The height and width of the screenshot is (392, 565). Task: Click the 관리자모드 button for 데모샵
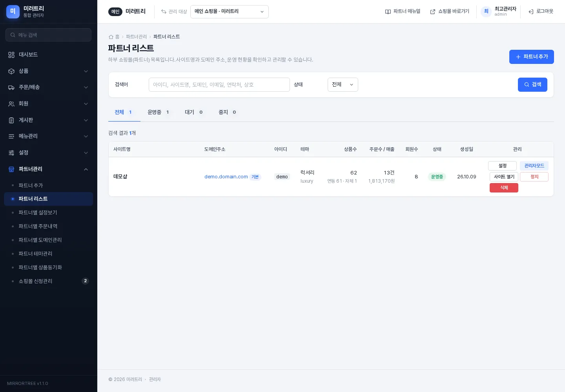click(534, 166)
